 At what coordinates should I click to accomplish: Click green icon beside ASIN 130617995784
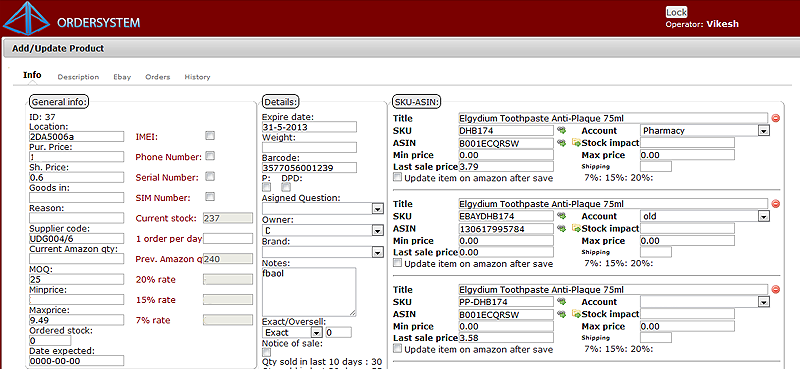[x=561, y=228]
